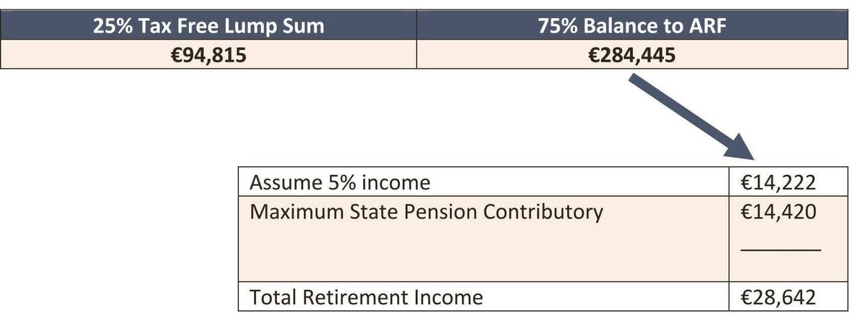Select the "Maximum State Pension Contributory" label

pyautogui.click(x=426, y=212)
